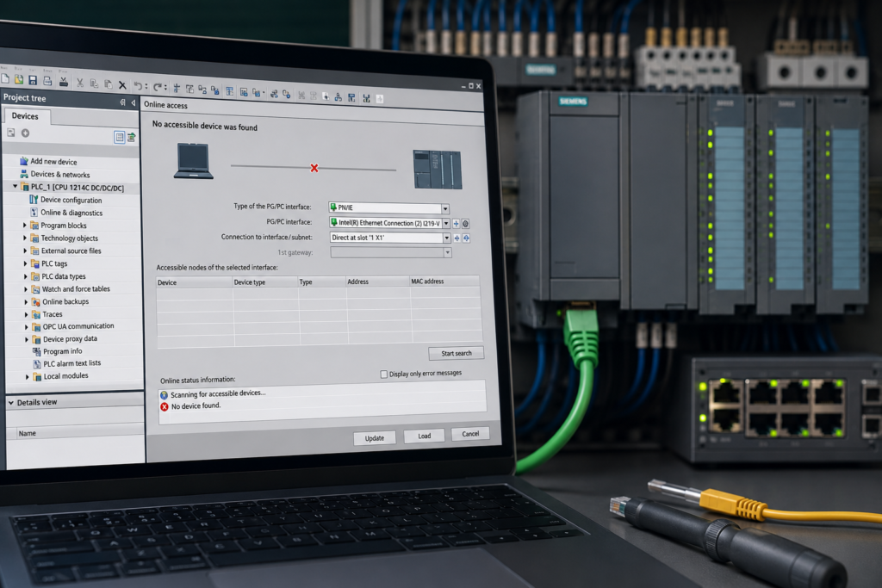The width and height of the screenshot is (882, 588).
Task: Click the Device column header
Action: coord(195,282)
